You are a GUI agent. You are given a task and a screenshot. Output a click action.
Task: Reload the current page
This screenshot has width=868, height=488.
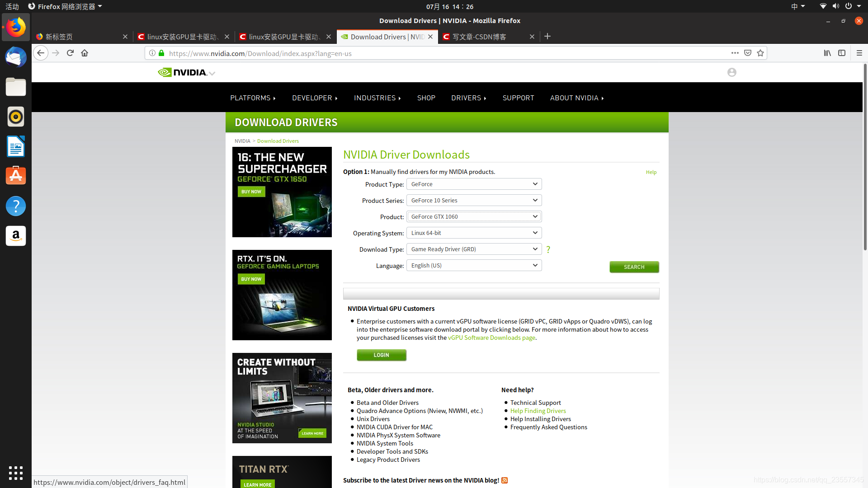[x=70, y=53]
